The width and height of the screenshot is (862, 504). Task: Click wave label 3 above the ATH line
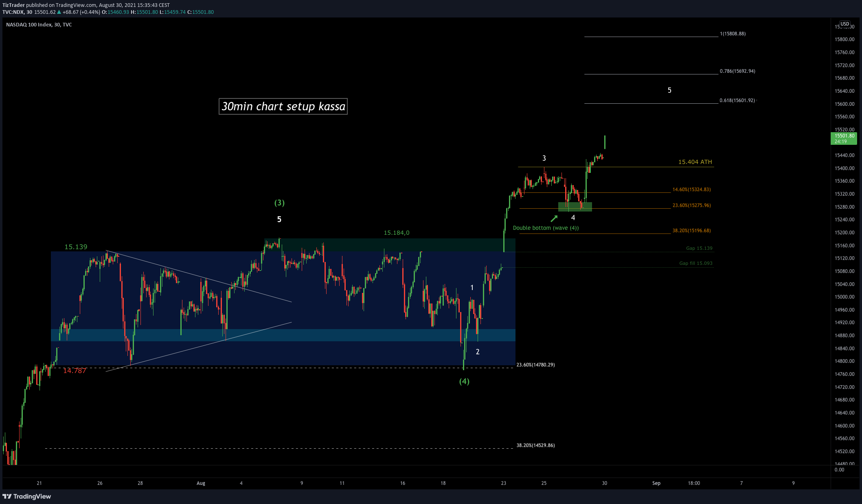tap(544, 158)
